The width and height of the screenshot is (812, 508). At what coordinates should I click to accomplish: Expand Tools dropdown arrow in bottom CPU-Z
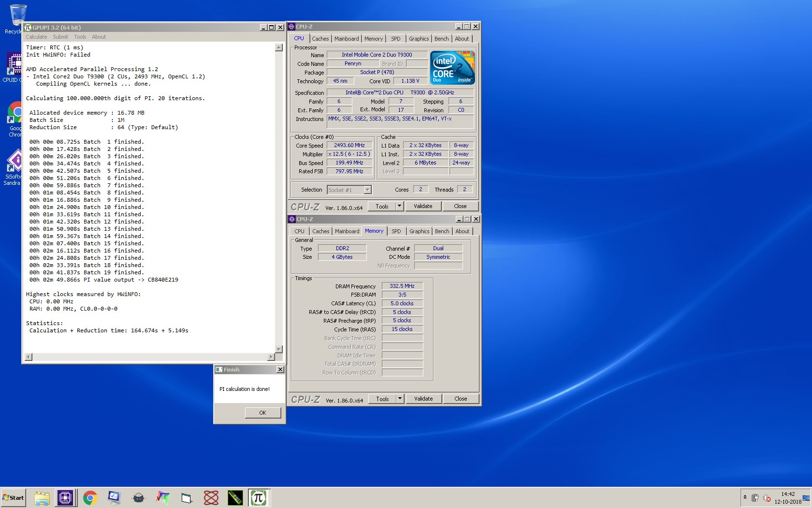pos(400,399)
